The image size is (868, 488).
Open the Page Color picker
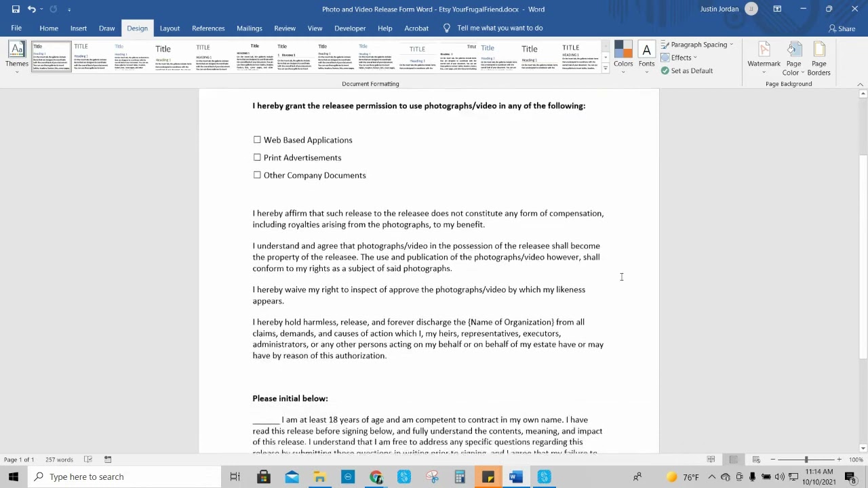pos(793,58)
